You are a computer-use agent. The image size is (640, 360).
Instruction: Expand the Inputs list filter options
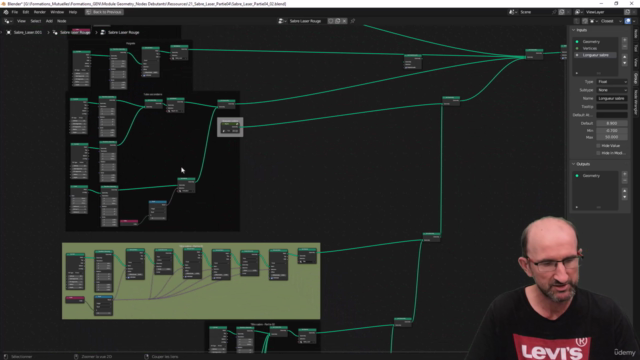[x=577, y=73]
